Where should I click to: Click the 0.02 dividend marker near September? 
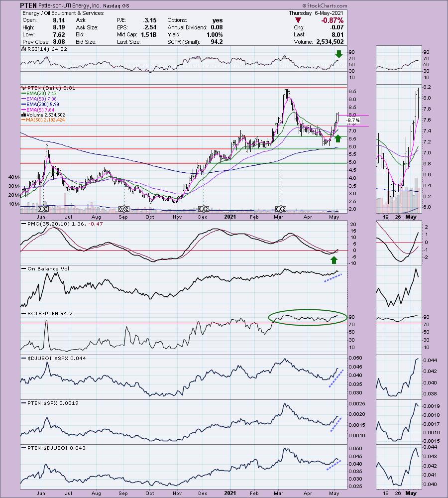(x=124, y=209)
